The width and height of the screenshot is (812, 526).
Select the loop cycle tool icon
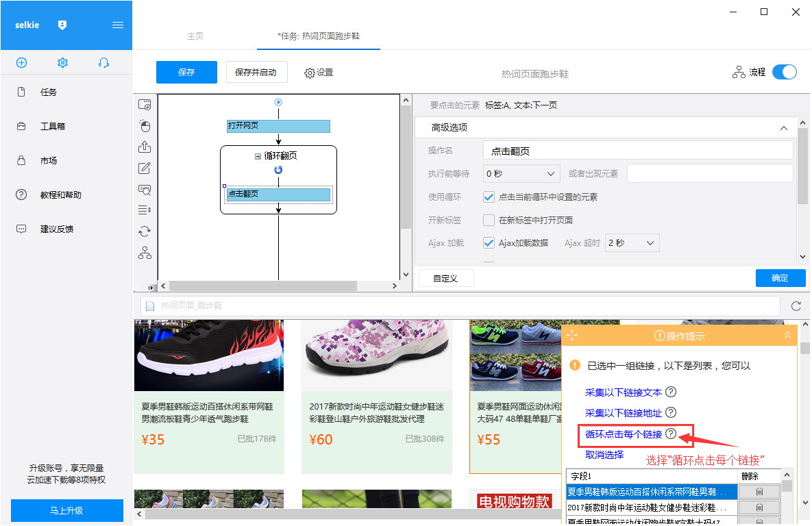point(145,231)
